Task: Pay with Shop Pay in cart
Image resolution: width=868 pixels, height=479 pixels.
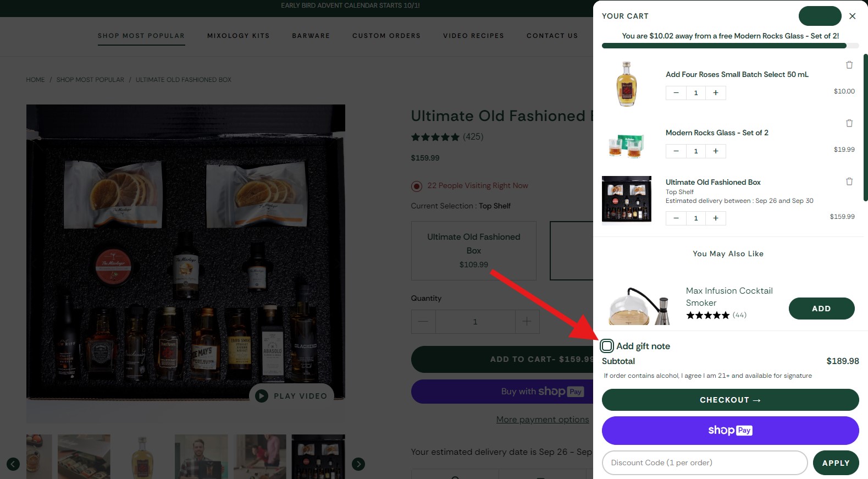Action: [x=730, y=431]
